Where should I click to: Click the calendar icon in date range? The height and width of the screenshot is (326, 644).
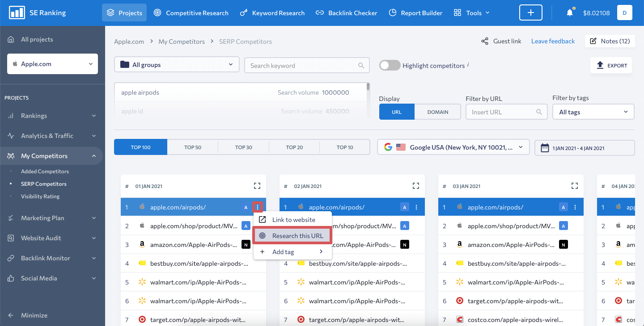pos(545,148)
